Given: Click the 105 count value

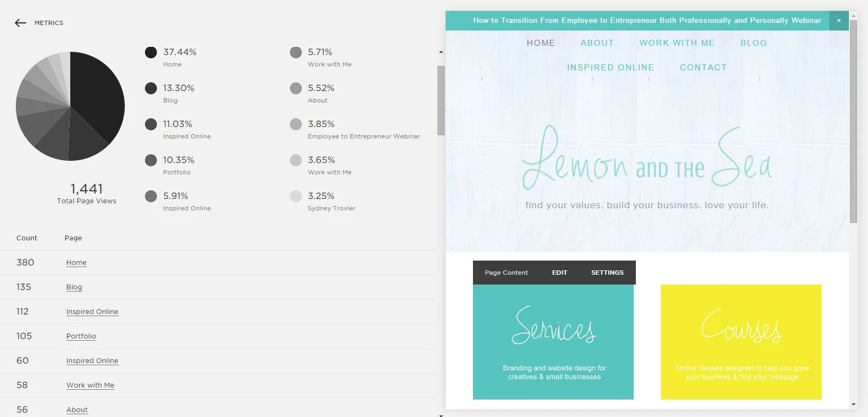Looking at the screenshot, I should 24,336.
